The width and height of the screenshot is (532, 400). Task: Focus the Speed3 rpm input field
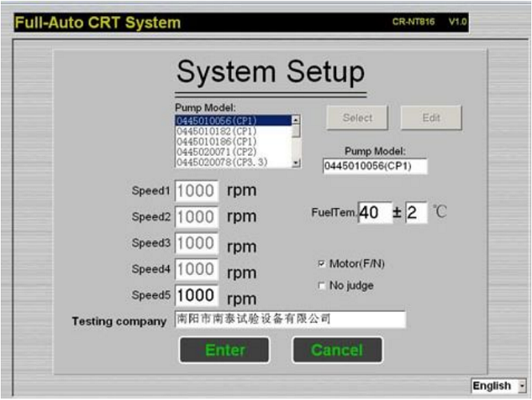196,243
